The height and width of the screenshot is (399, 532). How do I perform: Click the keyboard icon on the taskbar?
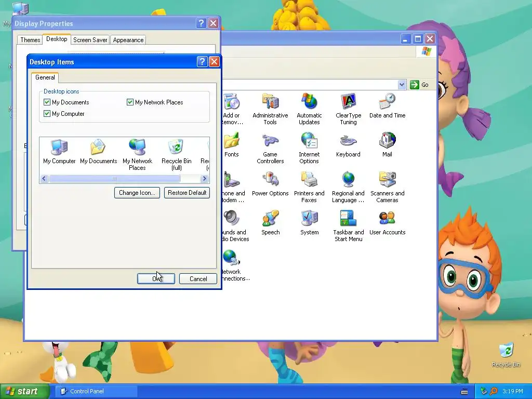coord(464,392)
